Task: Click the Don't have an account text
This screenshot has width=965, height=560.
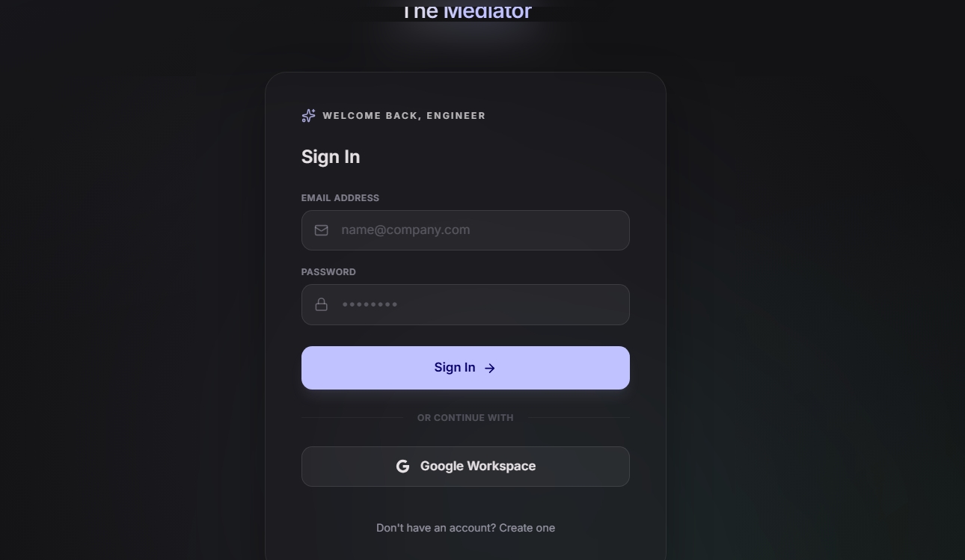Action: click(436, 528)
